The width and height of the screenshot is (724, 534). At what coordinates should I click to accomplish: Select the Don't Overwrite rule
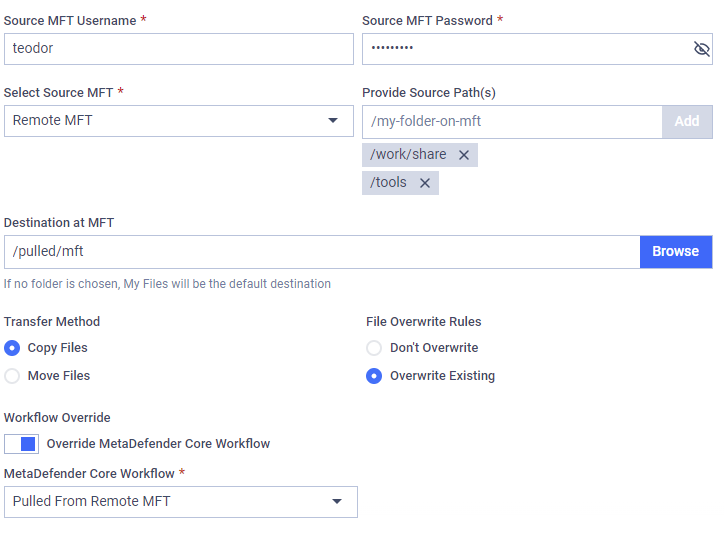374,348
